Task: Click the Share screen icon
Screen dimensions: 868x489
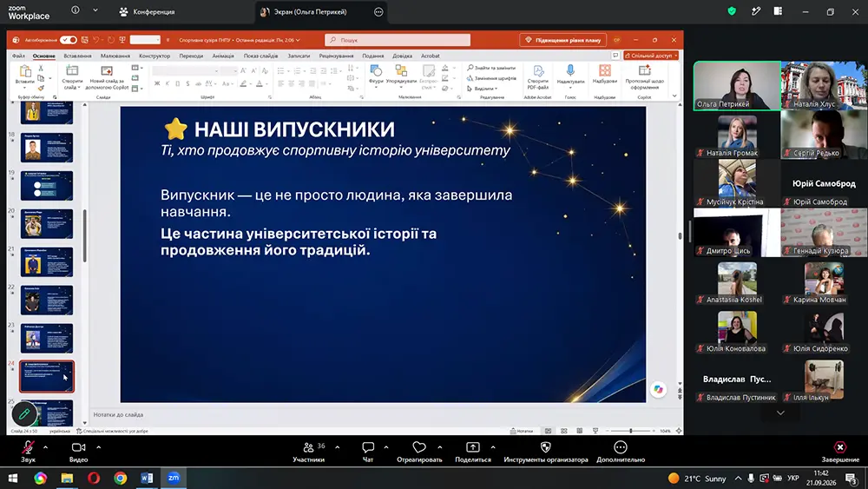Action: click(x=473, y=447)
